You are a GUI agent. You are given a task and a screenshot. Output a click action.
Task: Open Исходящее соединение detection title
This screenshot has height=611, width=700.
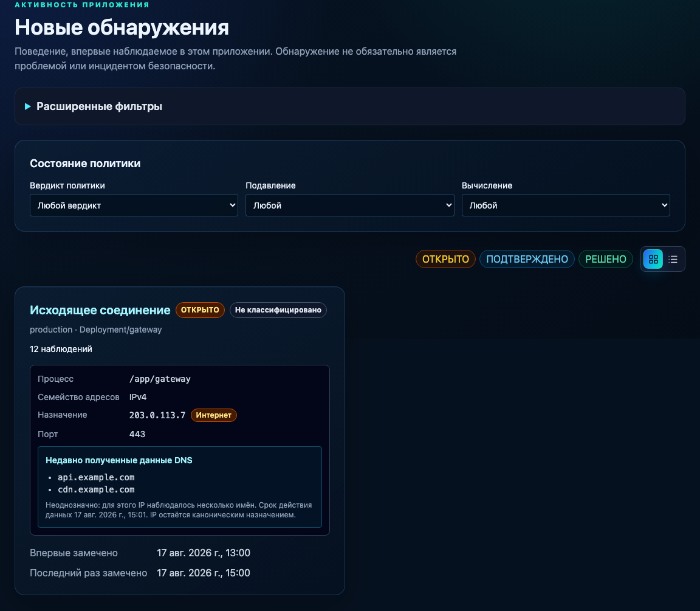100,310
